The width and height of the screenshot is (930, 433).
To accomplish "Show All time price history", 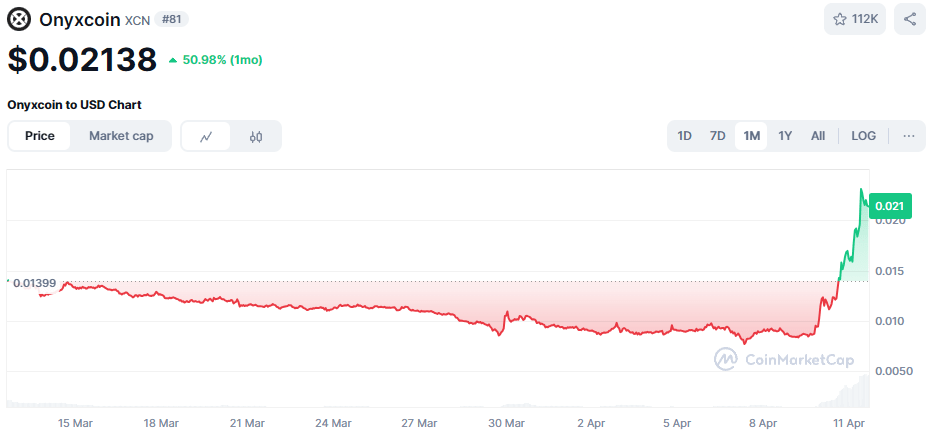I will click(x=818, y=136).
